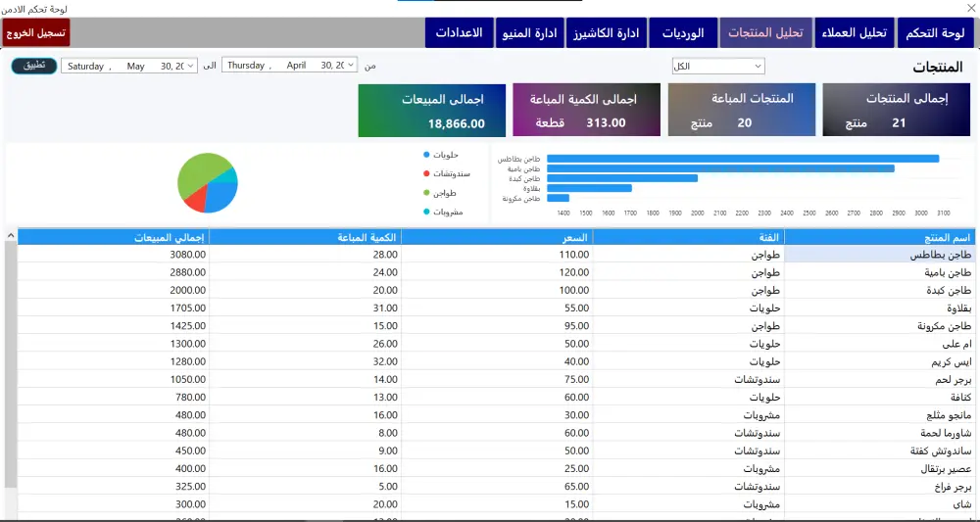Click the 1705.00 total sales cell
The width and height of the screenshot is (980, 522).
tap(113, 308)
